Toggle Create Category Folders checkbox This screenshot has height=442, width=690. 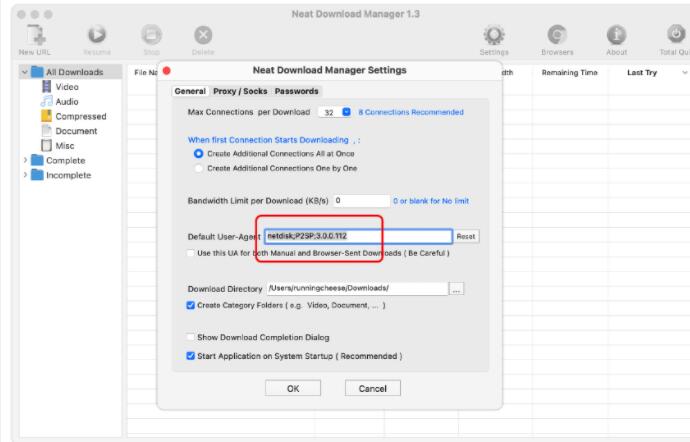pos(191,305)
